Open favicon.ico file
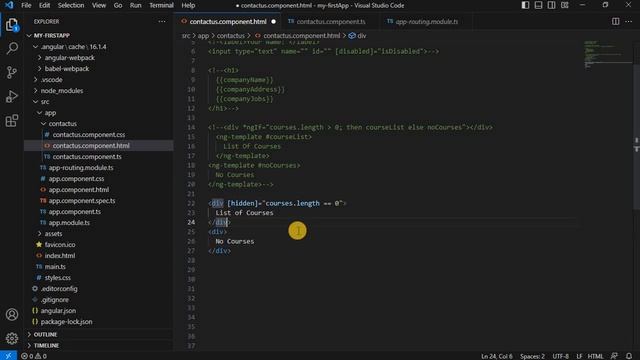The width and height of the screenshot is (640, 360). click(60, 245)
